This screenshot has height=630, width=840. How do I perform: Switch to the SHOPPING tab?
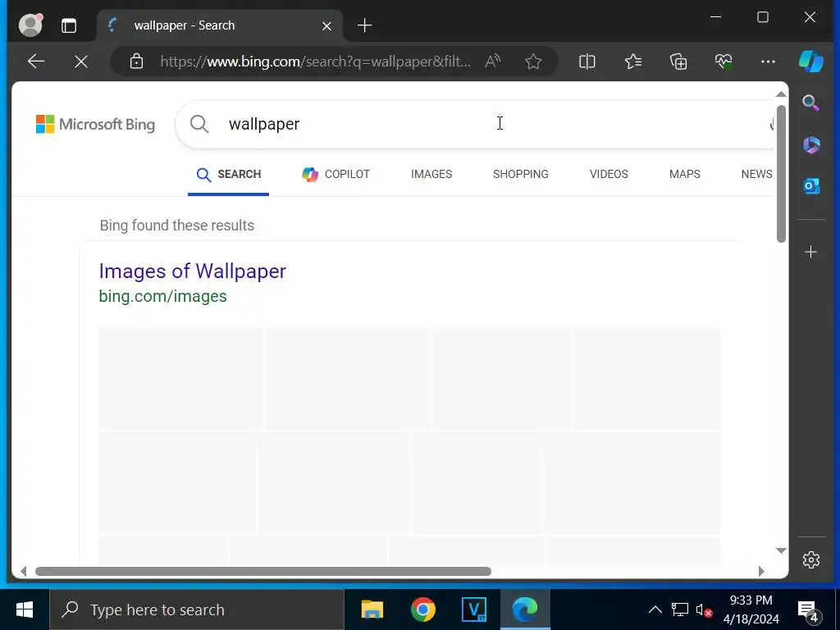[x=521, y=174]
